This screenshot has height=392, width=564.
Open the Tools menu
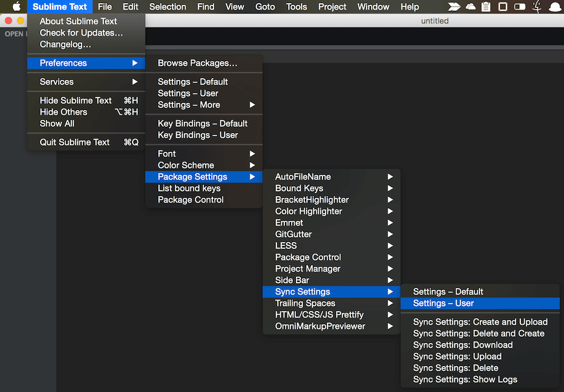click(297, 7)
